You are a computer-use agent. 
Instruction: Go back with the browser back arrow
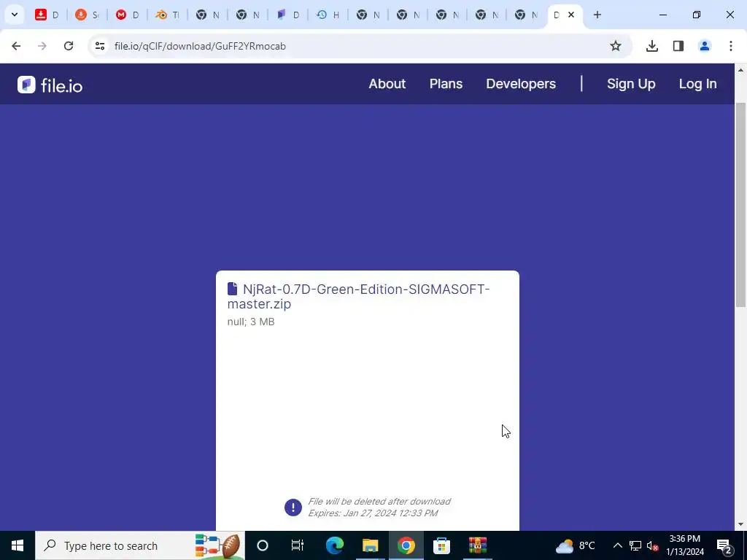point(16,46)
